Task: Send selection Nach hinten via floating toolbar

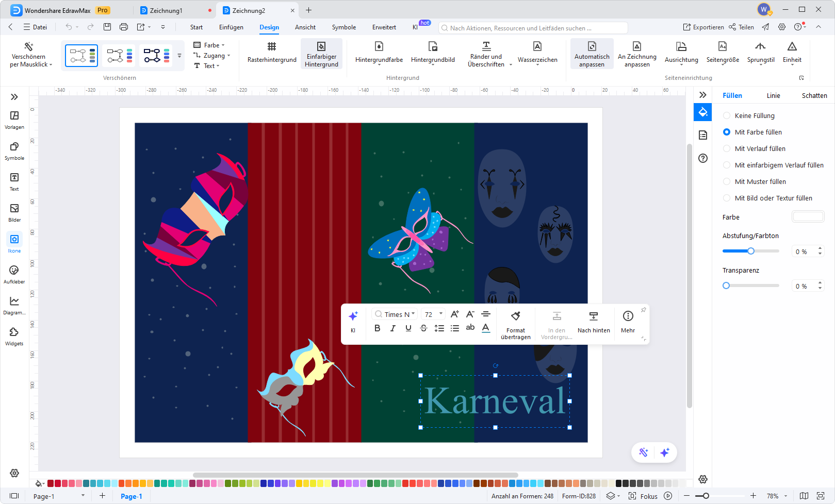Action: point(593,323)
